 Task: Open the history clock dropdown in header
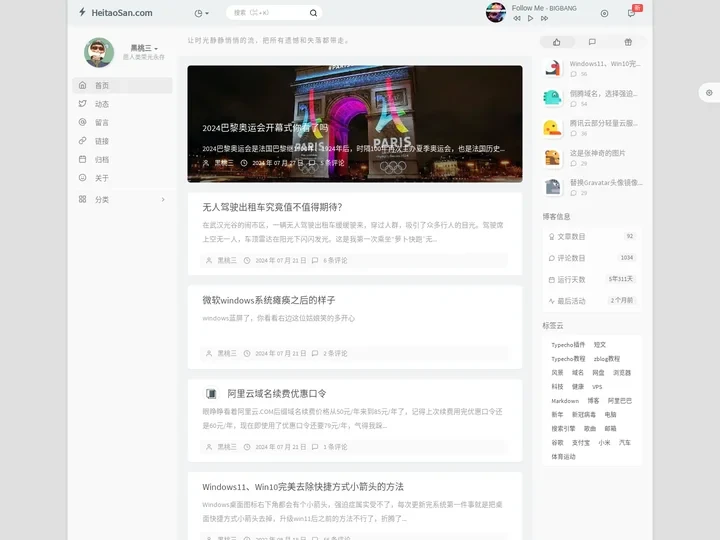[x=201, y=13]
